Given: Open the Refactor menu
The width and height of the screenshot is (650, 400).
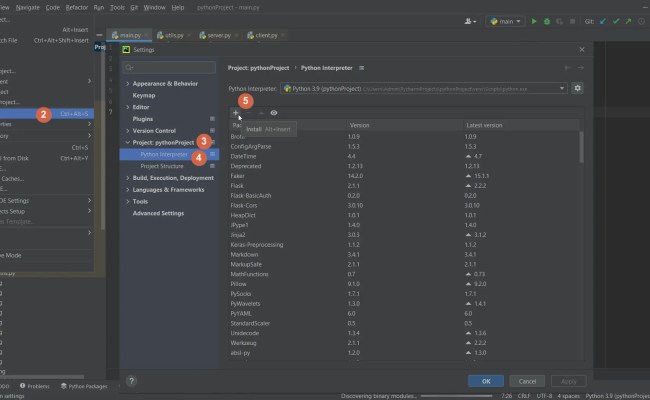Looking at the screenshot, I should coord(77,7).
